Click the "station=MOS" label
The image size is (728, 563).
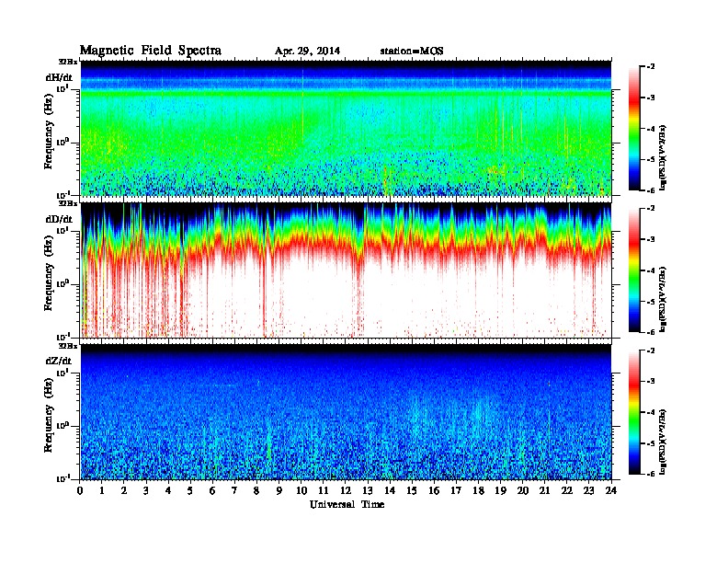tap(412, 52)
